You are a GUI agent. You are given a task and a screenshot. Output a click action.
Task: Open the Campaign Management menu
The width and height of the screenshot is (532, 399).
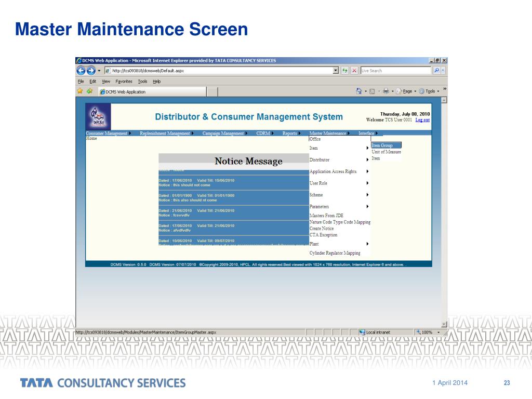pyautogui.click(x=224, y=134)
